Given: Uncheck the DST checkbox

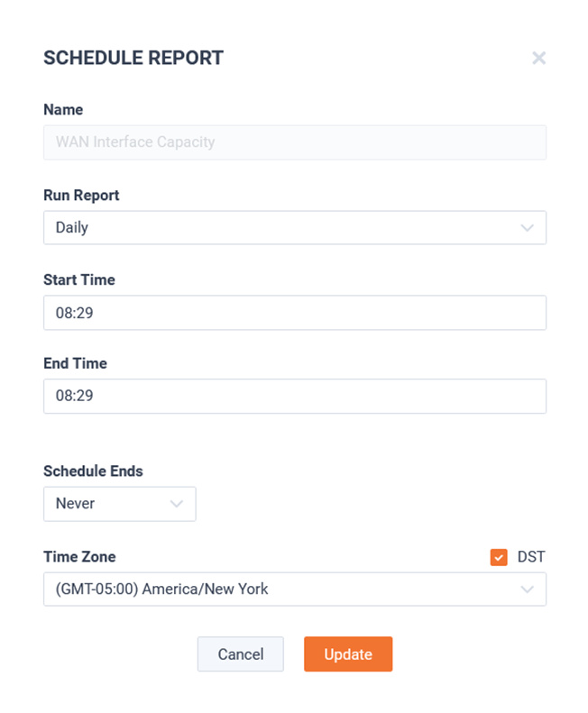Looking at the screenshot, I should click(x=499, y=557).
